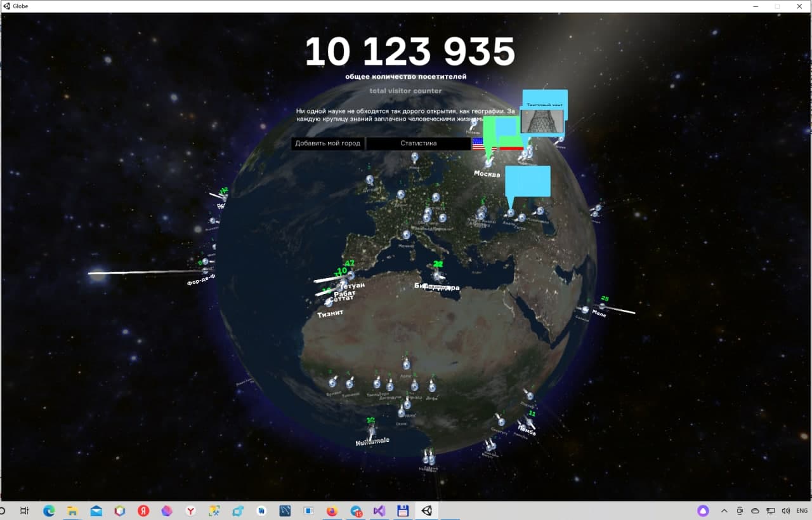This screenshot has width=812, height=520.
Task: Switch the ENG input language indicator
Action: pos(802,510)
